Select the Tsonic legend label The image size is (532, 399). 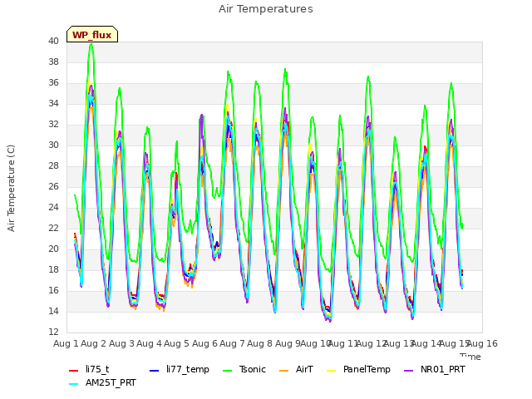(253, 369)
